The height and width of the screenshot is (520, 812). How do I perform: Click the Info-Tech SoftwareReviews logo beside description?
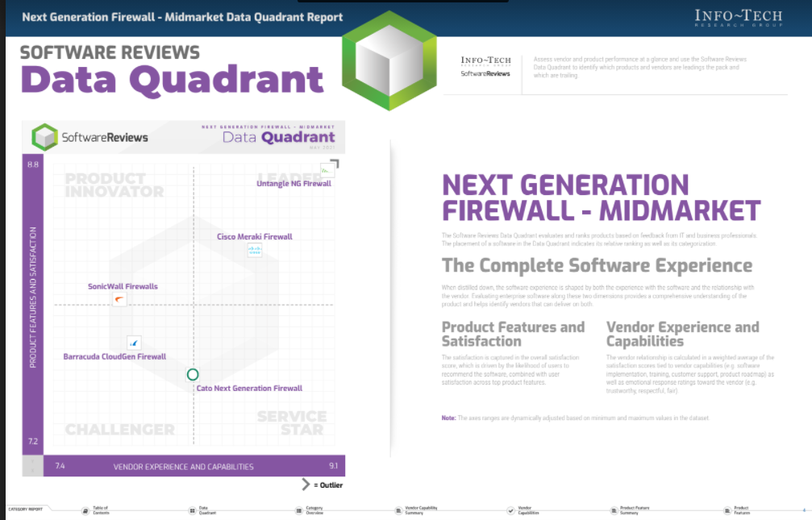tap(485, 67)
